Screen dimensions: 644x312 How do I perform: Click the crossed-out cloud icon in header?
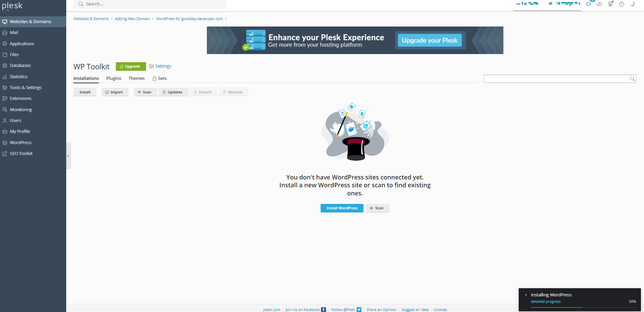(600, 4)
